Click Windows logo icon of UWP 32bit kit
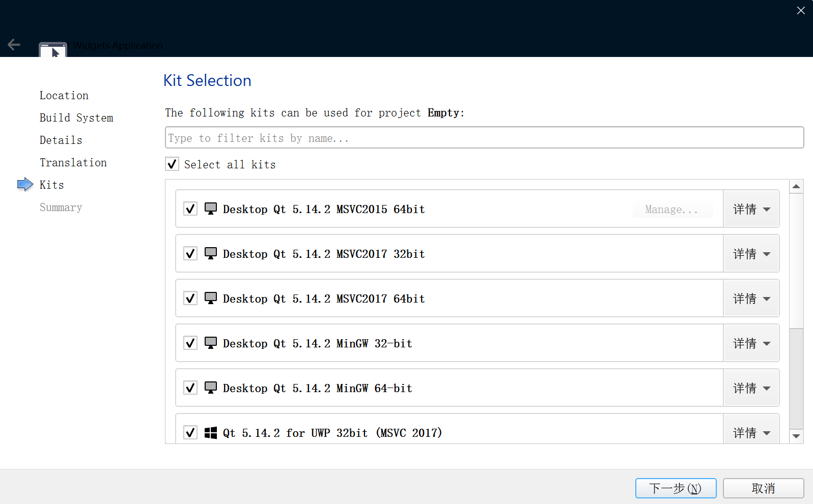This screenshot has width=813, height=504. tap(211, 433)
